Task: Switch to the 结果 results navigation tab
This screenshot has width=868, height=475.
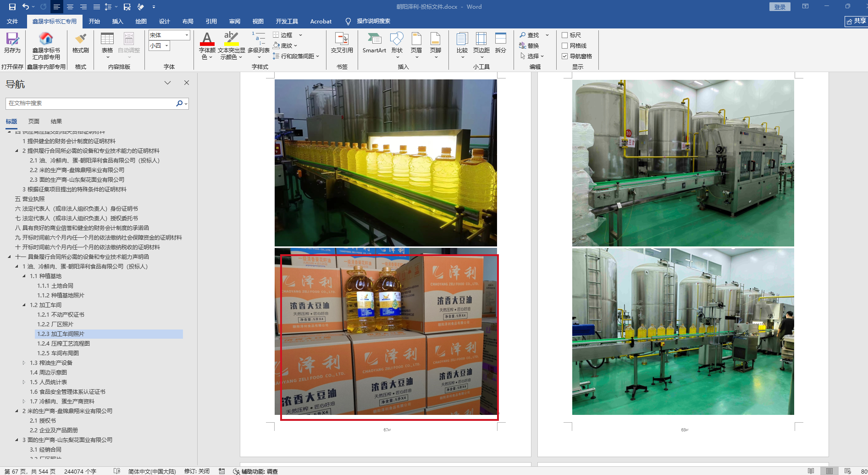Action: pyautogui.click(x=56, y=122)
